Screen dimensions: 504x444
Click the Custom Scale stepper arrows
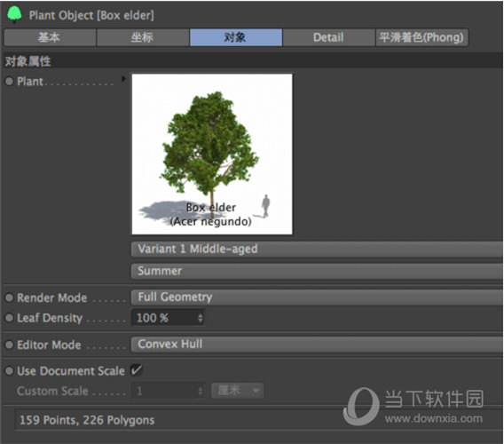tap(201, 392)
